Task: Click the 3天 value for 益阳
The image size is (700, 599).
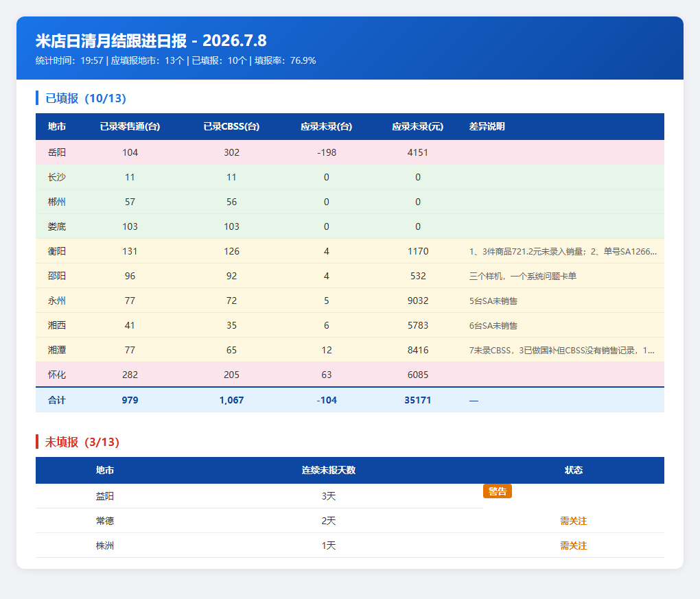Action: [328, 496]
